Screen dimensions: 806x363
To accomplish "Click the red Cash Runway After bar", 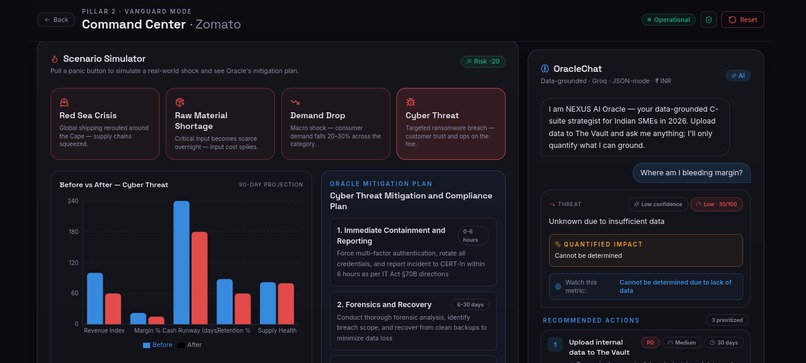I will pyautogui.click(x=199, y=278).
